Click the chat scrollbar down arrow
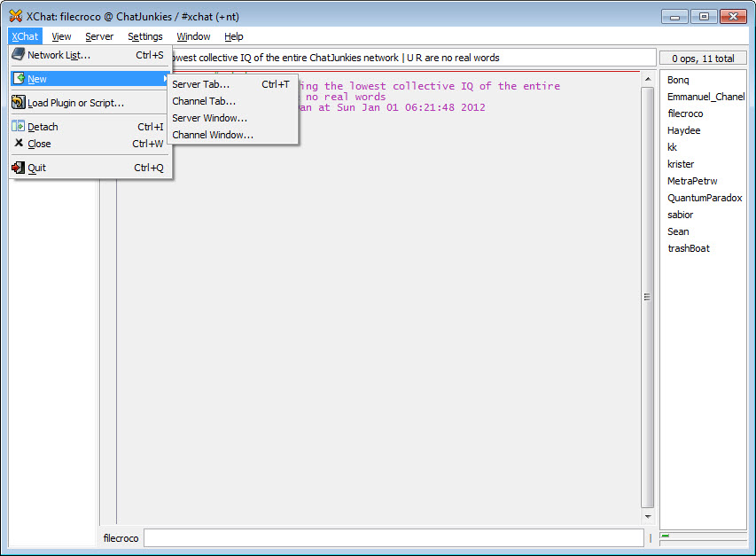Screen dimensions: 756x556 (x=648, y=516)
